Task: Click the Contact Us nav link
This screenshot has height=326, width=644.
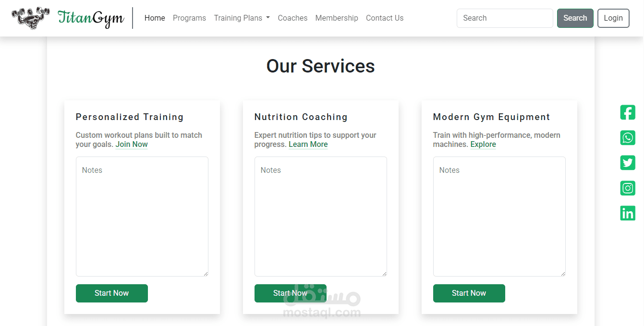Action: 385,18
